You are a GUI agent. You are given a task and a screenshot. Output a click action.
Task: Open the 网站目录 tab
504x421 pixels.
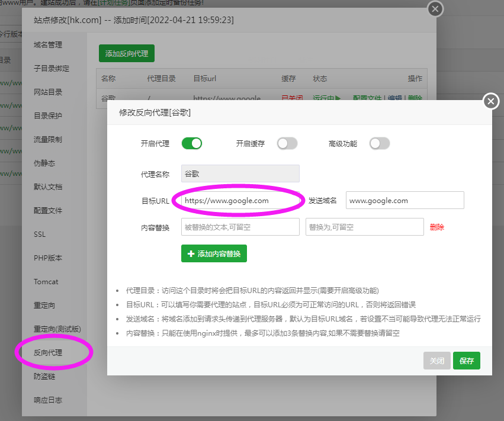(x=48, y=92)
